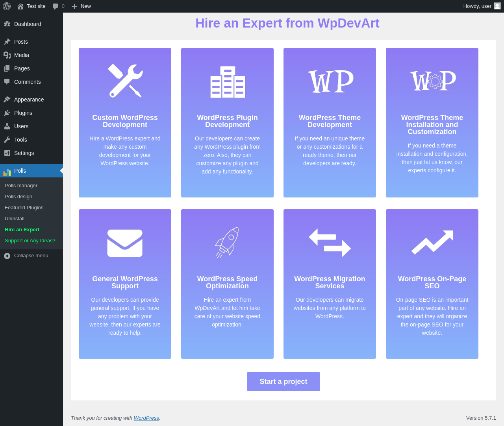Select the Hire an Expert submenu
The width and height of the screenshot is (504, 426).
(22, 230)
